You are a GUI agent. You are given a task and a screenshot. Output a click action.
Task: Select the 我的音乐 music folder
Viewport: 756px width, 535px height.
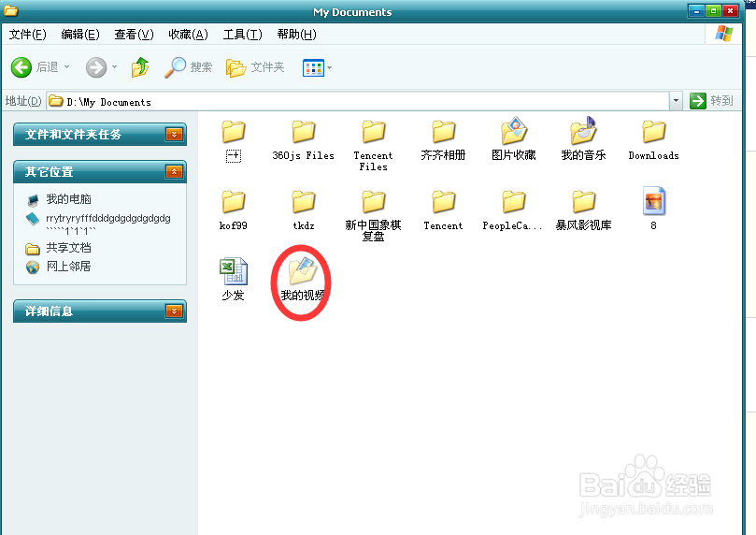click(583, 139)
